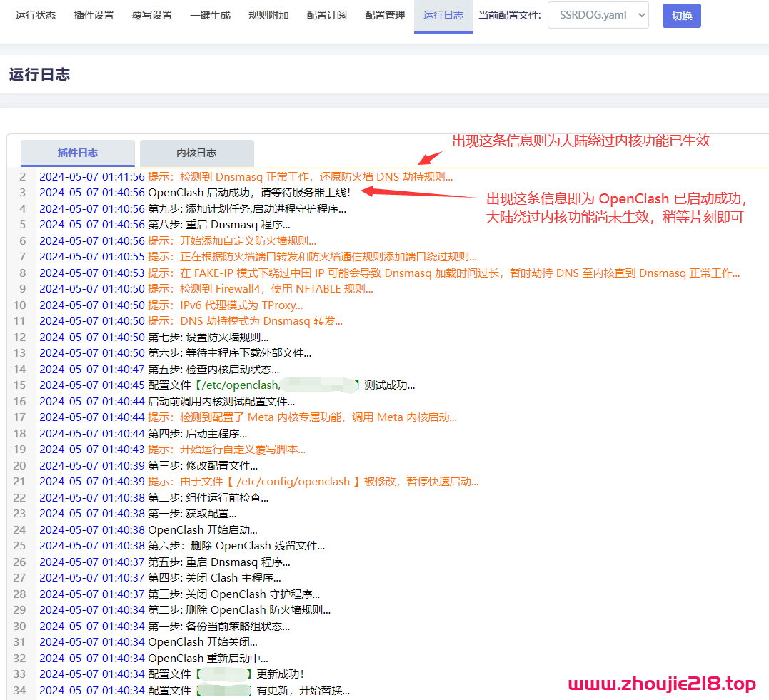Open the 配置订阅 tab
Image resolution: width=769 pixels, height=700 pixels.
(326, 15)
